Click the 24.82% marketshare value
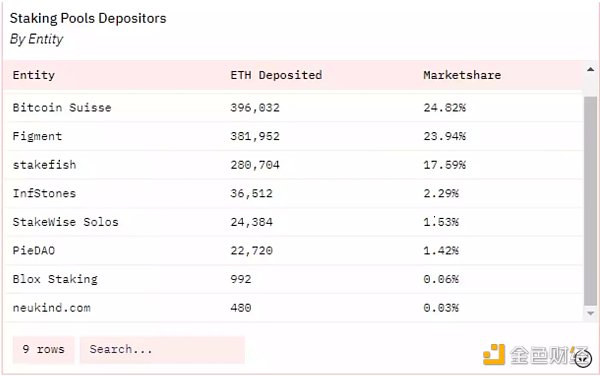This screenshot has height=376, width=600. pyautogui.click(x=445, y=107)
